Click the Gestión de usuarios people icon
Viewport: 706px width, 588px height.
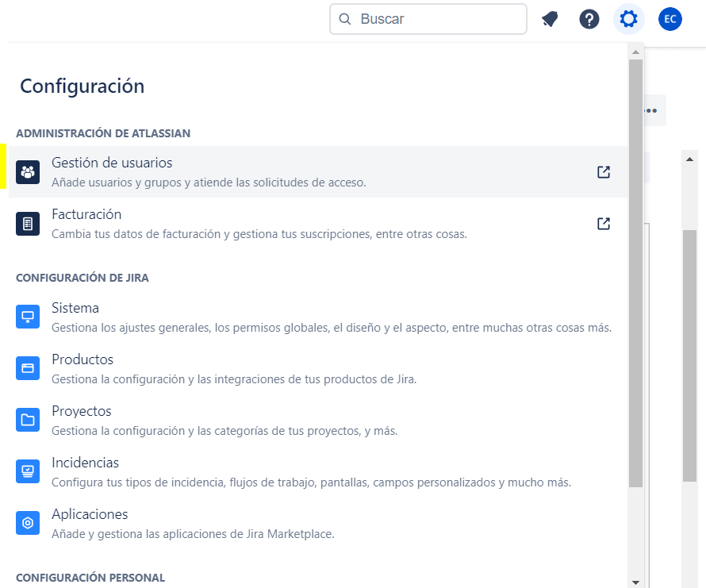point(28,172)
